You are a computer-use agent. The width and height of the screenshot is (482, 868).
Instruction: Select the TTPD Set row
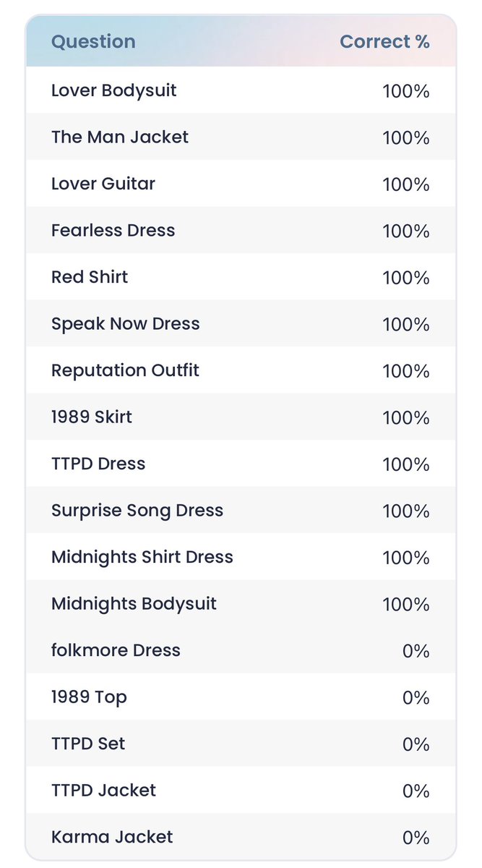coord(241,744)
